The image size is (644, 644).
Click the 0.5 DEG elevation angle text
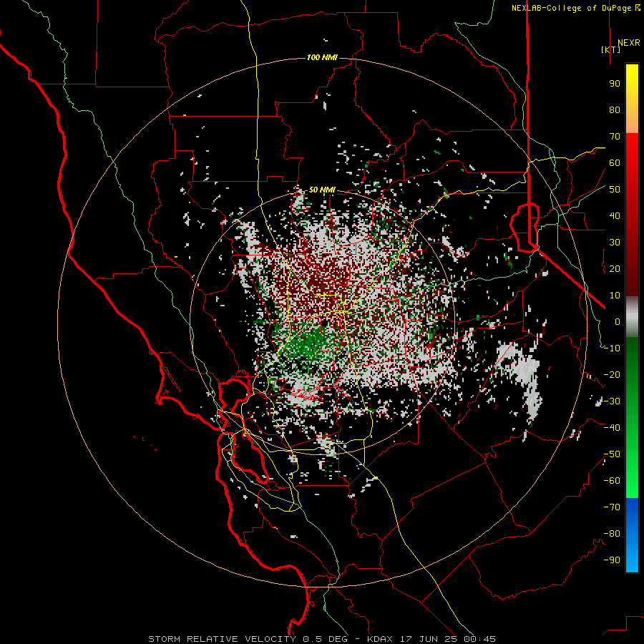coord(326,639)
